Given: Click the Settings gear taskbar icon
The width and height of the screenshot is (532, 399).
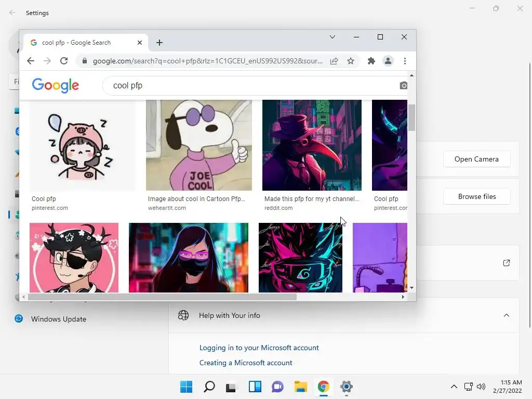Looking at the screenshot, I should (347, 387).
